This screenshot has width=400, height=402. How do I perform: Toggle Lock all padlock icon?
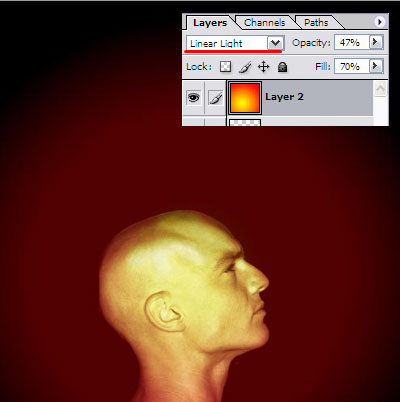[x=282, y=67]
